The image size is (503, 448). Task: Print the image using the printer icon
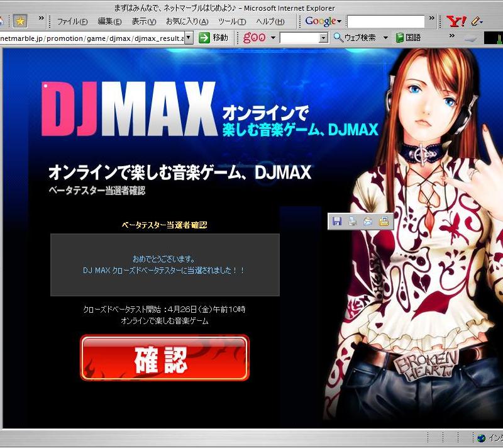[352, 221]
